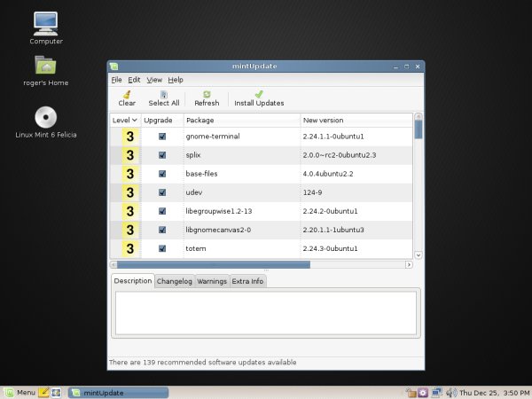Uncheck the gnome-terminal upgrade checkbox

pyautogui.click(x=162, y=137)
